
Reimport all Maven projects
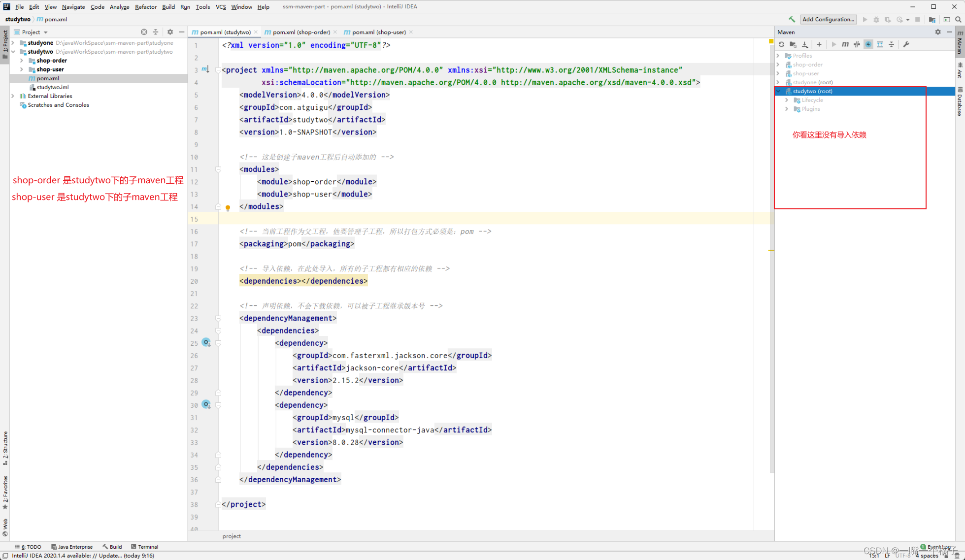point(781,44)
